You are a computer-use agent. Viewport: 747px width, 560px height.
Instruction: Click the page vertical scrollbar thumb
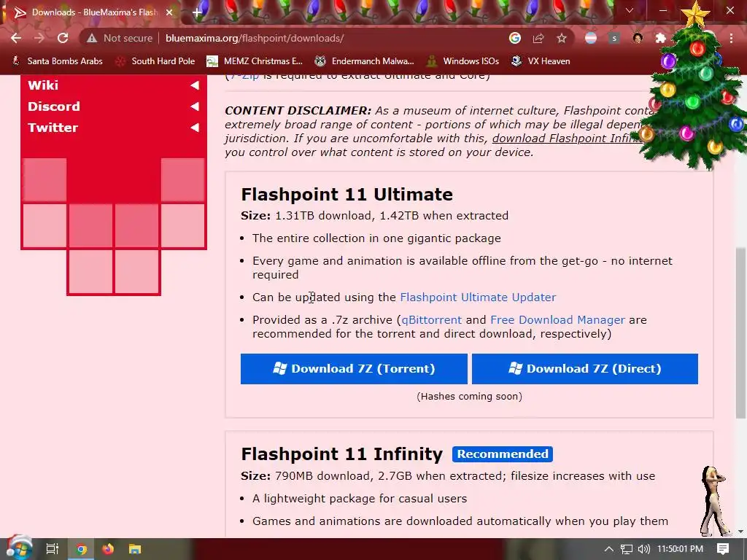740,333
